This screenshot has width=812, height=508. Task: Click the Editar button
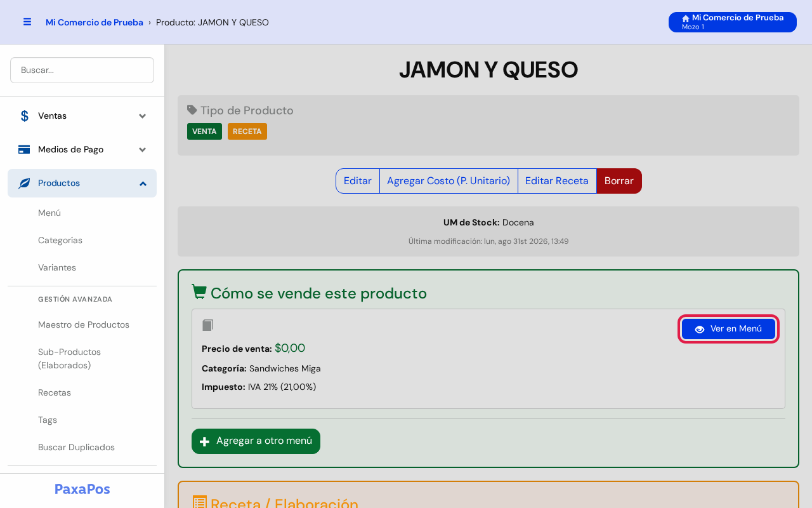point(358,181)
